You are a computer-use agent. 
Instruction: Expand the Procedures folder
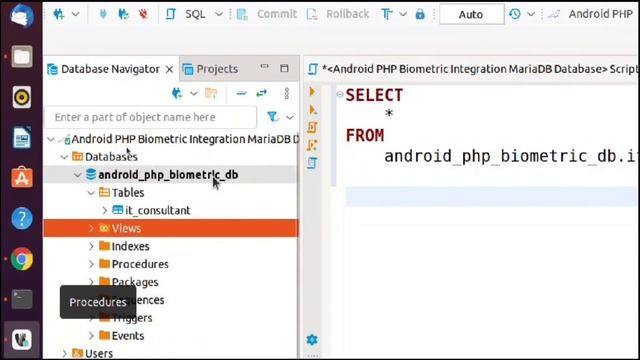[91, 264]
